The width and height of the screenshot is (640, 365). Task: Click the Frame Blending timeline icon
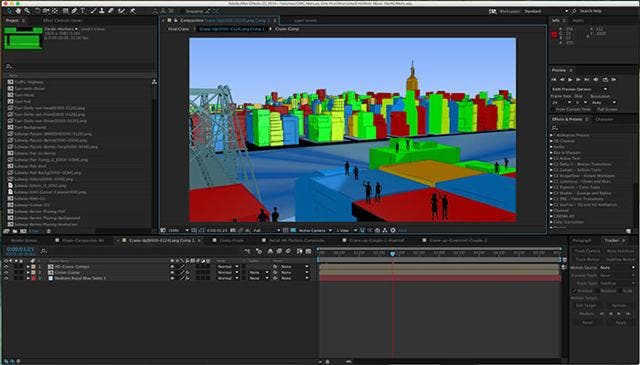[x=279, y=251]
